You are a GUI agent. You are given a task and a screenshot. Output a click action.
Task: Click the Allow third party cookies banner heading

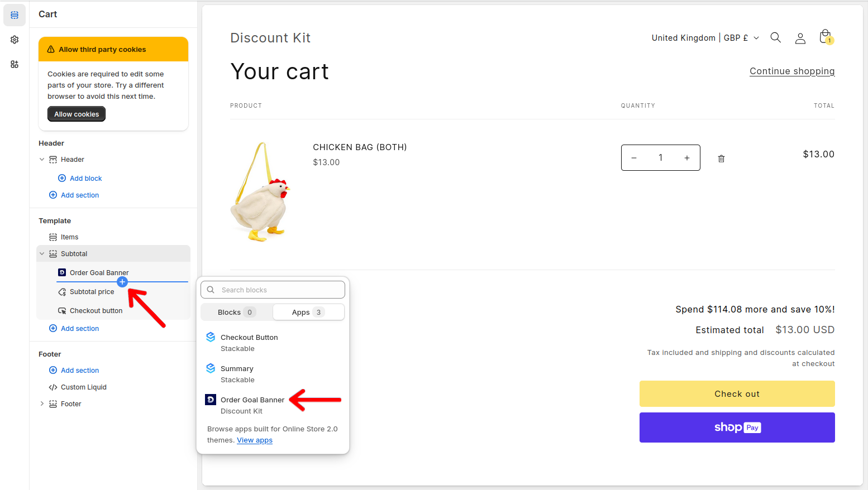point(102,49)
